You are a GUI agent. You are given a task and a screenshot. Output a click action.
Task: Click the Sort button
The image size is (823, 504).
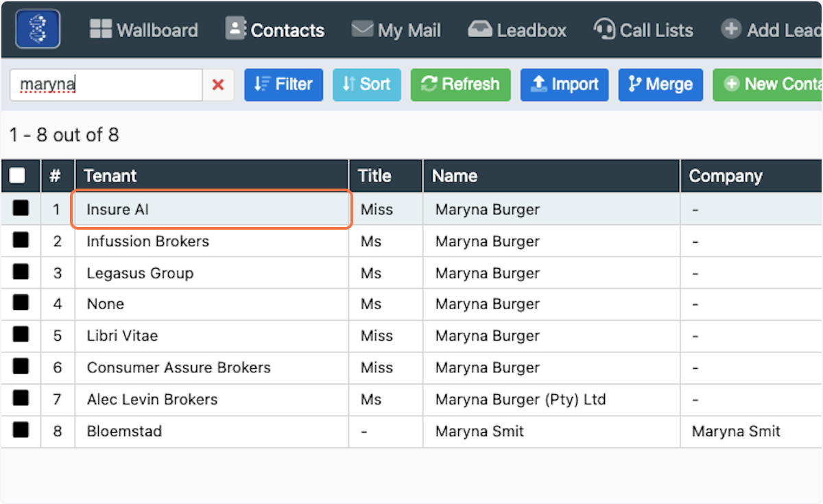pos(367,84)
